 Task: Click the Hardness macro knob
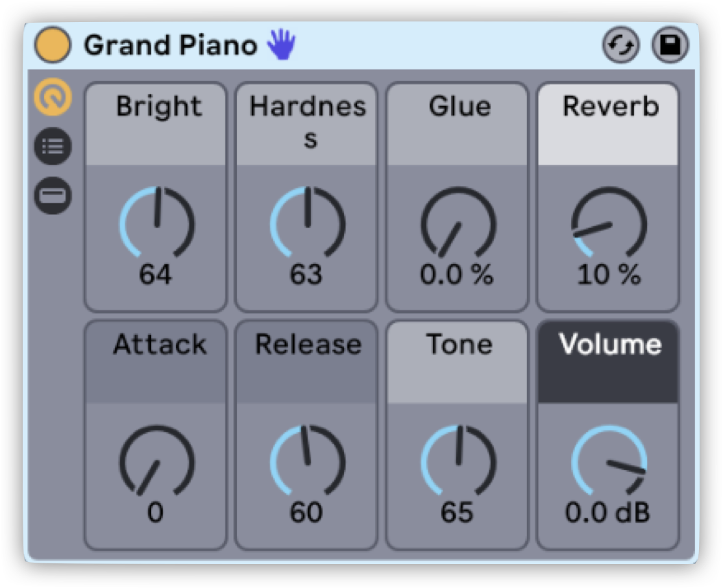(x=308, y=223)
